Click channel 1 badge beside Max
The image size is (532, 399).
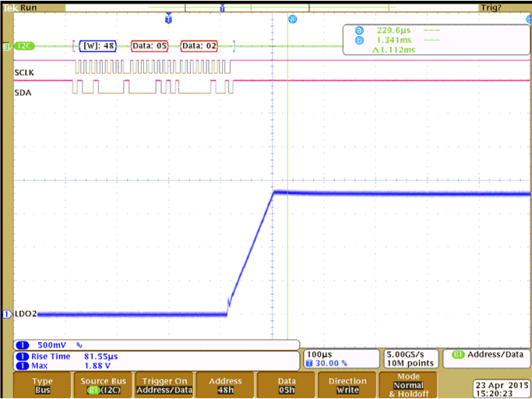[x=23, y=365]
